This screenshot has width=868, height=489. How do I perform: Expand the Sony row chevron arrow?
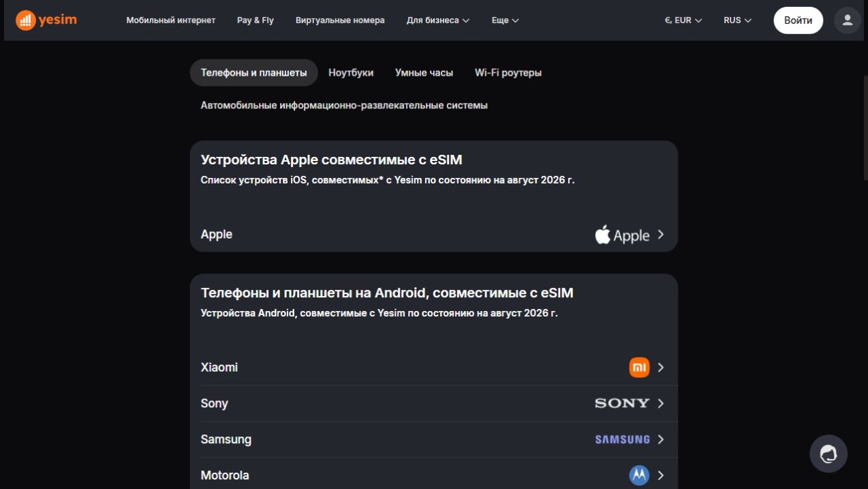pos(661,403)
